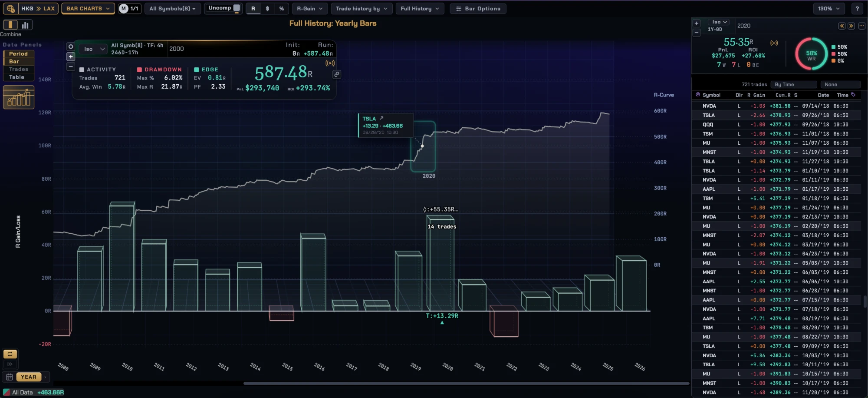Toggle the Period data panel
The height and width of the screenshot is (398, 868).
[x=19, y=54]
